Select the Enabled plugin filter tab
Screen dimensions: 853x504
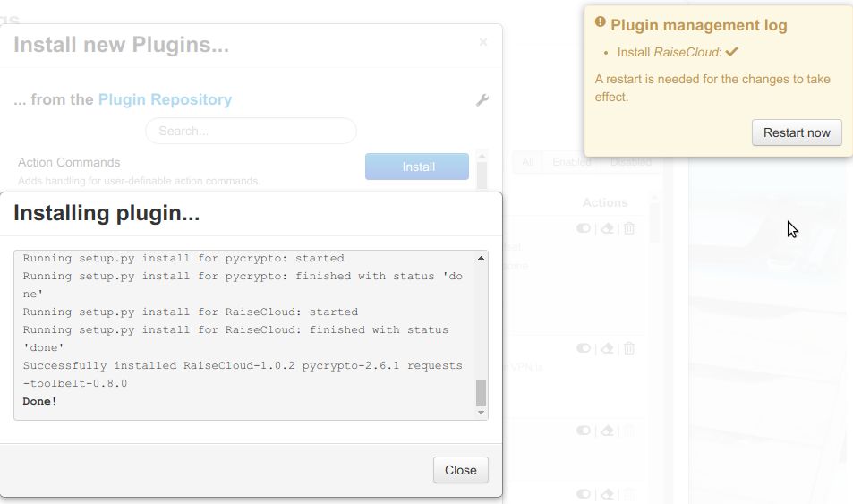click(x=571, y=162)
